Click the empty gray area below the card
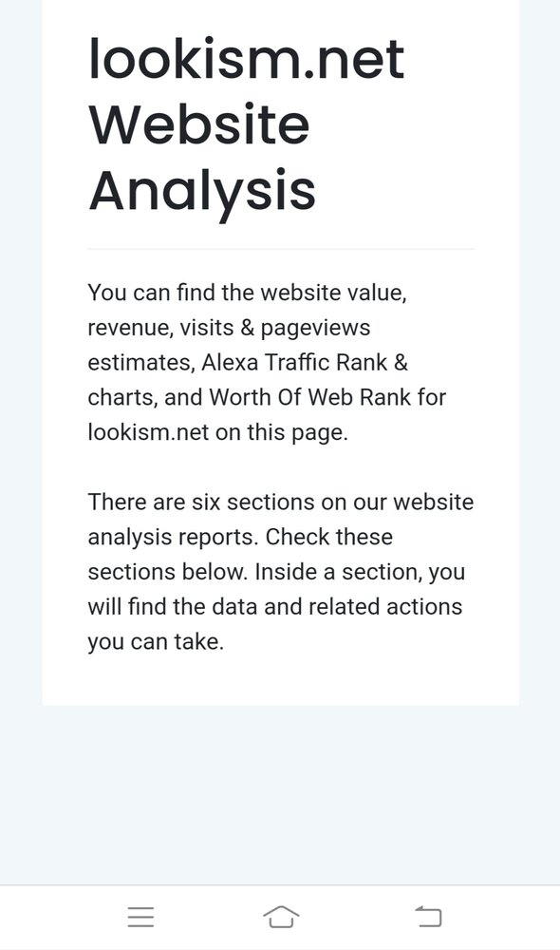Viewport: 560px width, 950px height. 280,793
